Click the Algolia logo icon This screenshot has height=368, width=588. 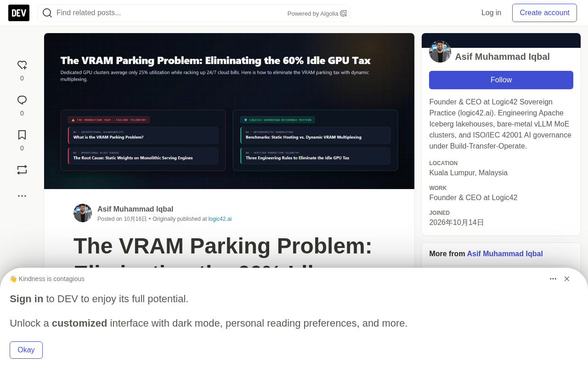point(343,13)
